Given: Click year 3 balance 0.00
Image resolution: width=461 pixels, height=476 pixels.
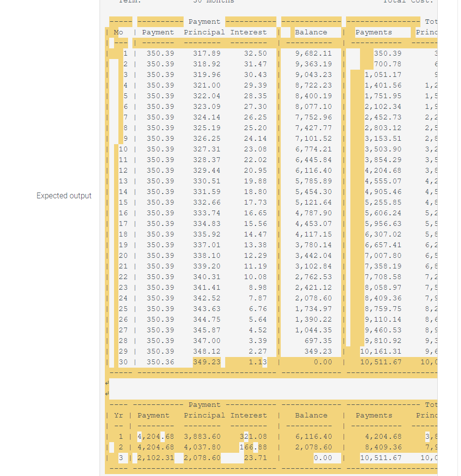Looking at the screenshot, I should (323, 458).
